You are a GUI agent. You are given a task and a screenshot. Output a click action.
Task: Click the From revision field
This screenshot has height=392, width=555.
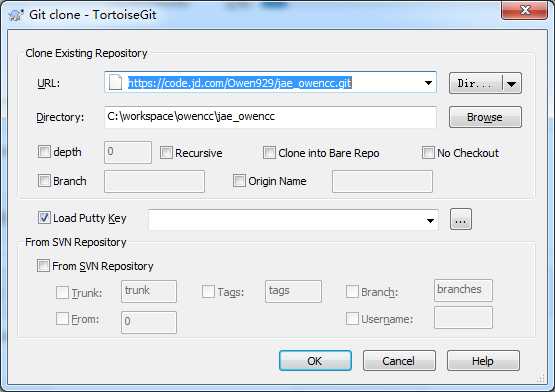point(149,322)
